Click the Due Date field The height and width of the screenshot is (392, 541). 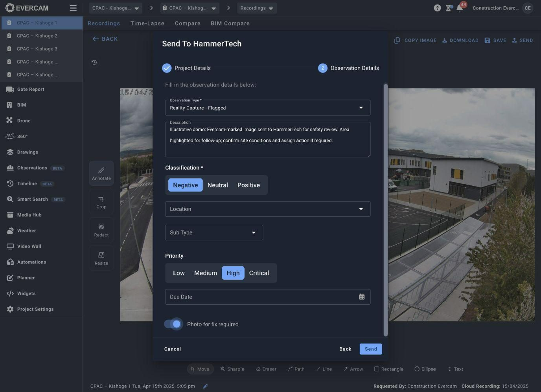(267, 297)
